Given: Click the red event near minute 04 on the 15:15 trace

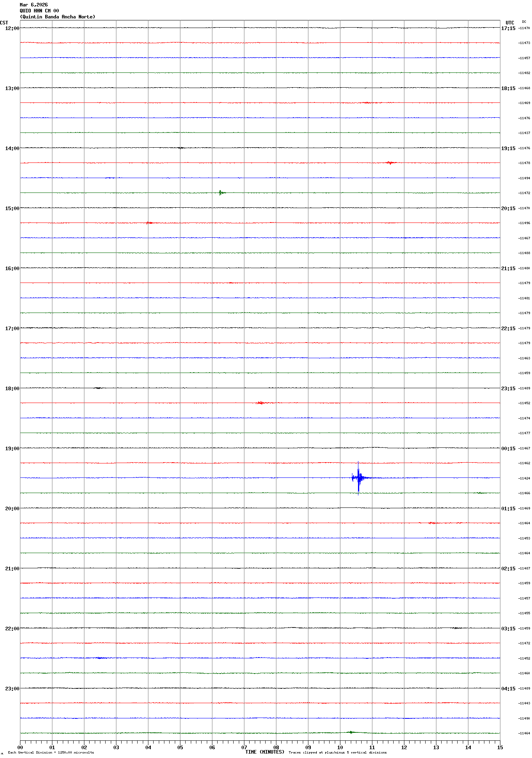Looking at the screenshot, I should [148, 223].
